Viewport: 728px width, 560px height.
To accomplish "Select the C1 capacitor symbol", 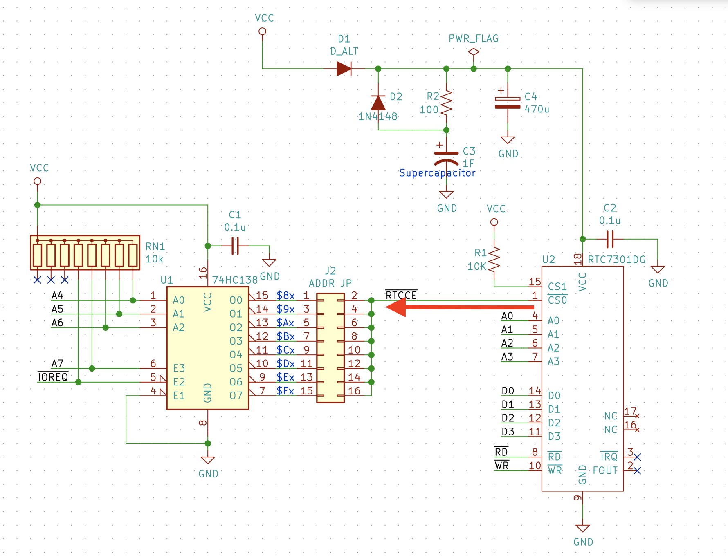I will click(235, 246).
